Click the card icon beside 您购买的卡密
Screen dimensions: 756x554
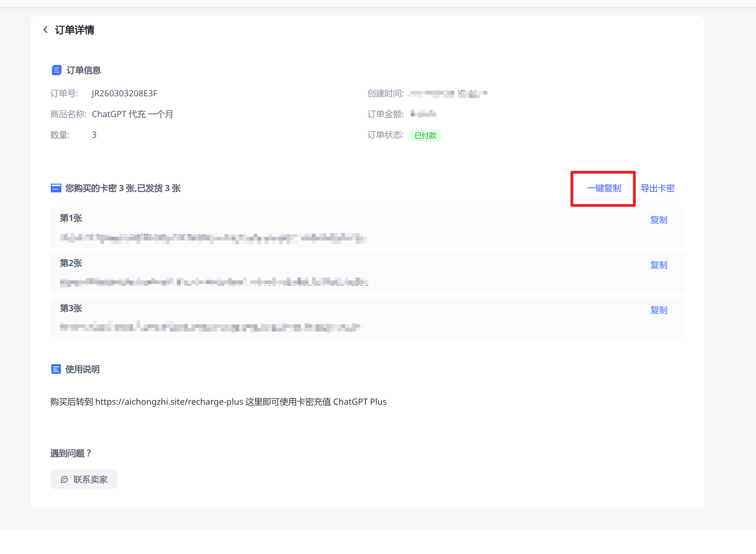[x=56, y=188]
